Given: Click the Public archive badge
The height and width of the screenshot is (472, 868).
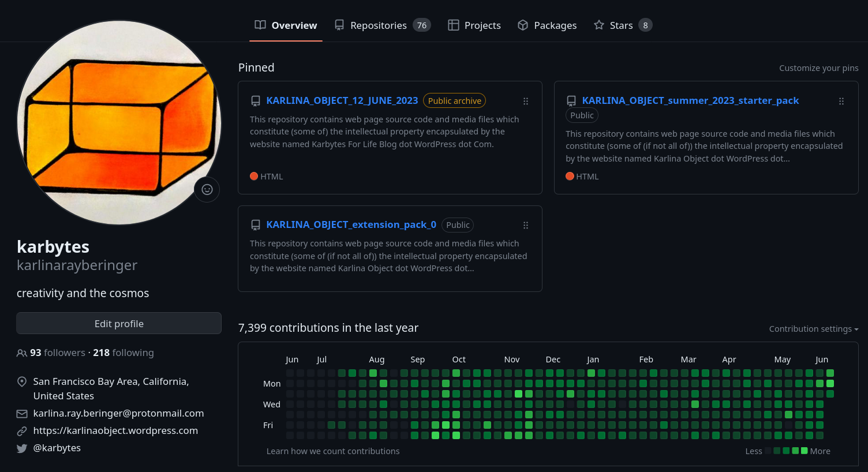Looking at the screenshot, I should (454, 100).
